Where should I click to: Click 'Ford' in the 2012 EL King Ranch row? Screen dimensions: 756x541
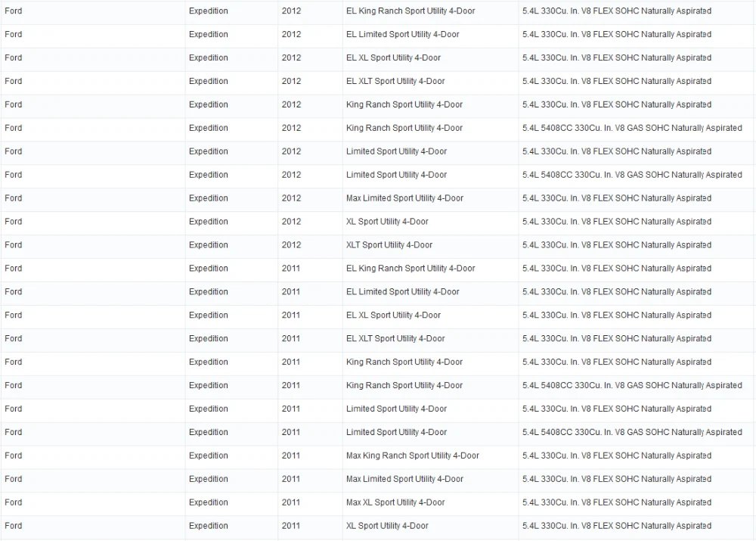(x=14, y=11)
